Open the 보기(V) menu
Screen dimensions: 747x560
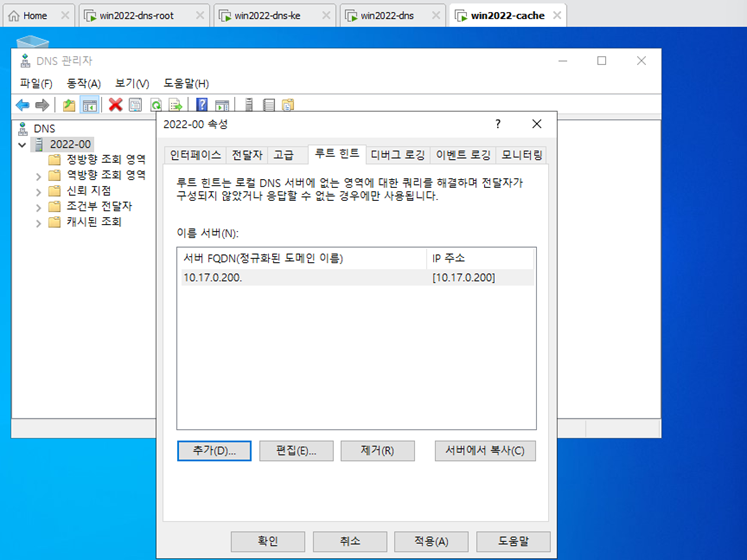click(132, 84)
